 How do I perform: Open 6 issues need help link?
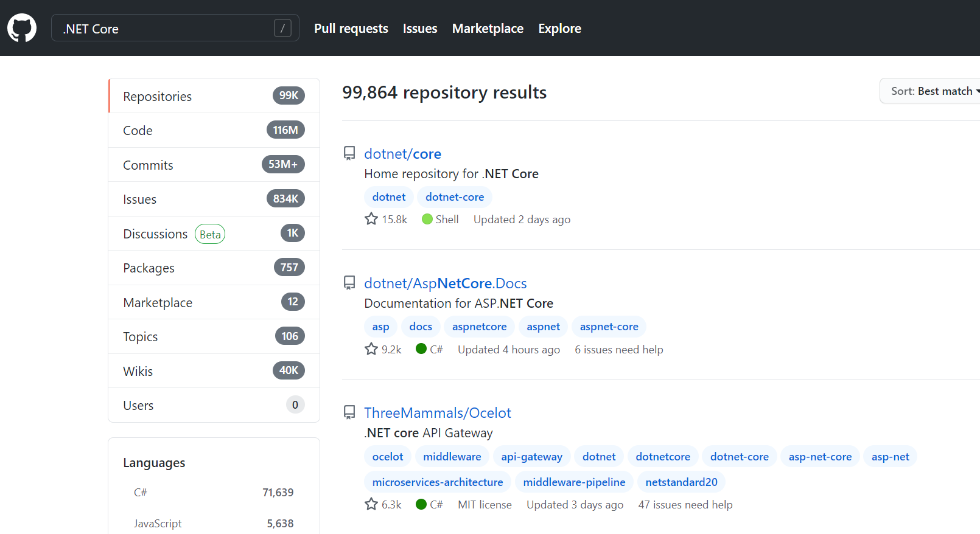(x=619, y=350)
